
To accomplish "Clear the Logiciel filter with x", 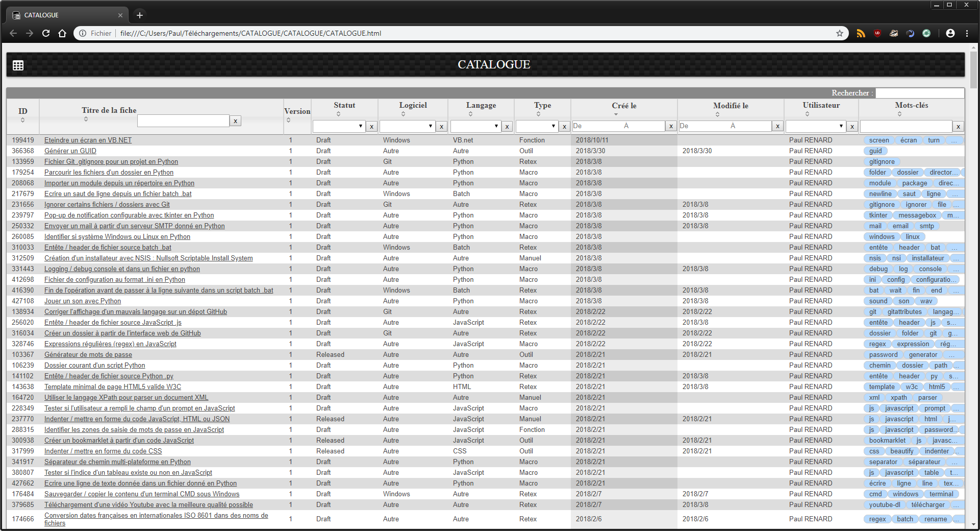I will (442, 127).
